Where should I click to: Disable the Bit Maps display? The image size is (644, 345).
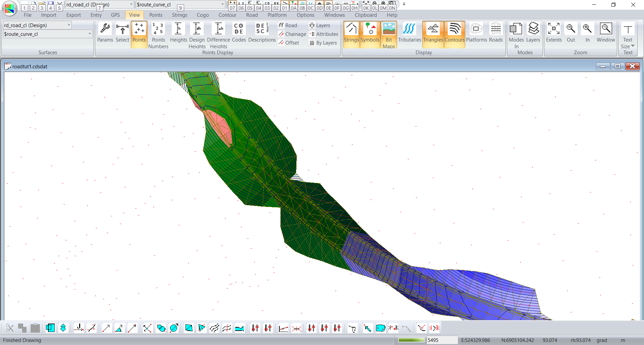[389, 29]
